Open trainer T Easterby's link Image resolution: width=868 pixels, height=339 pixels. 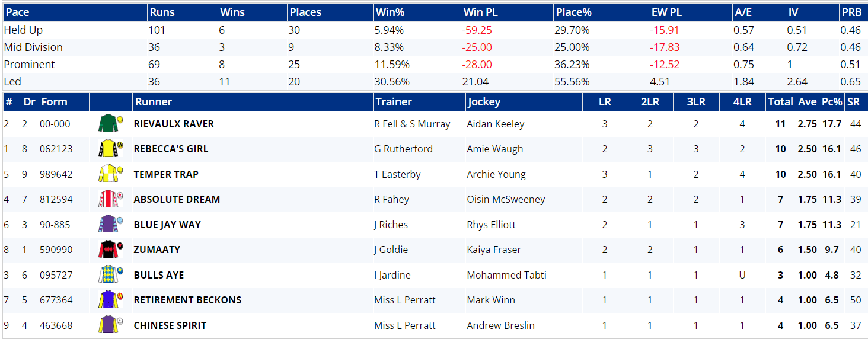(397, 174)
